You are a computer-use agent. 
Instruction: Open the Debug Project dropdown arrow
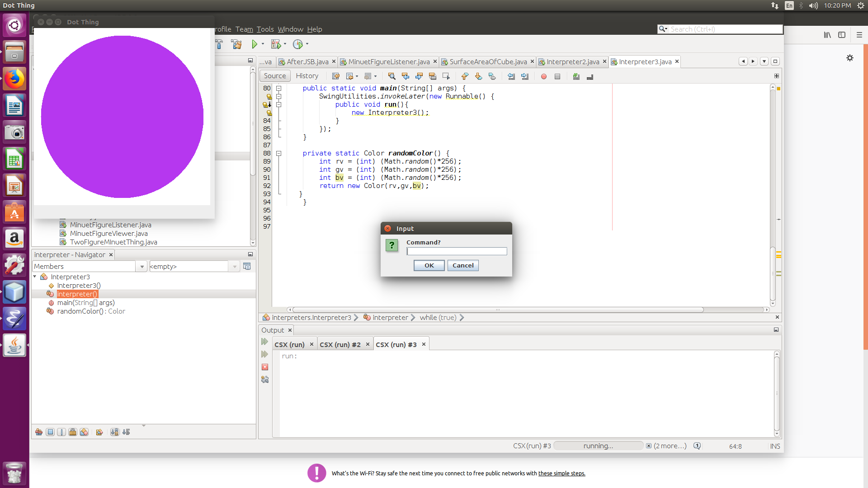pyautogui.click(x=285, y=44)
